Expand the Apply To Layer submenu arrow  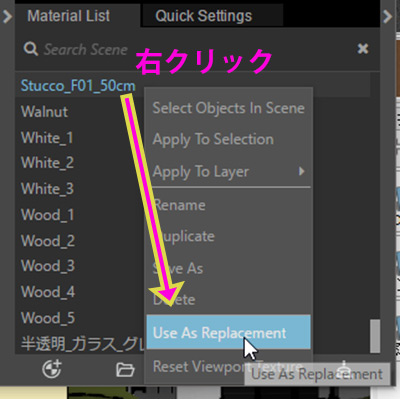pos(302,171)
